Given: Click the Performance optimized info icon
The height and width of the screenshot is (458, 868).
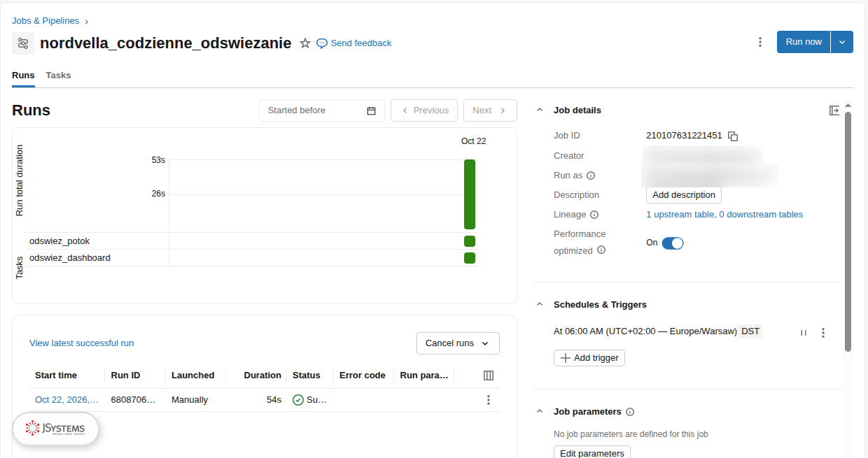Looking at the screenshot, I should pos(601,250).
